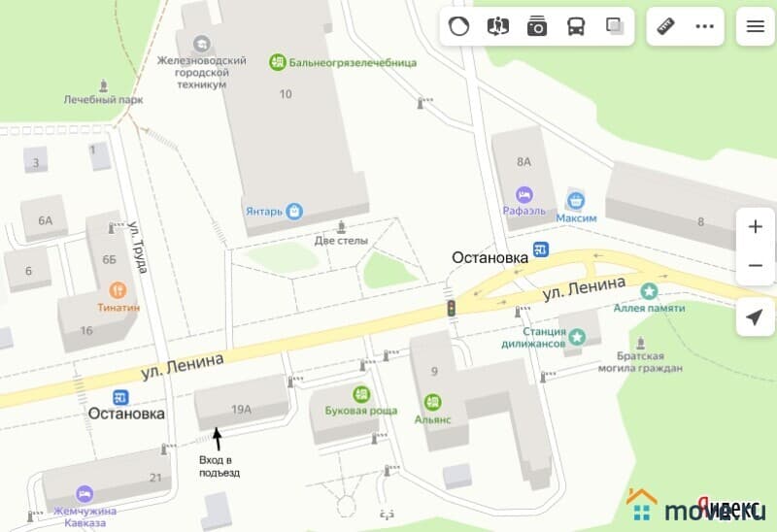This screenshot has width=777, height=532.
Task: Toggle the street panoramas layer icon
Action: click(x=497, y=26)
